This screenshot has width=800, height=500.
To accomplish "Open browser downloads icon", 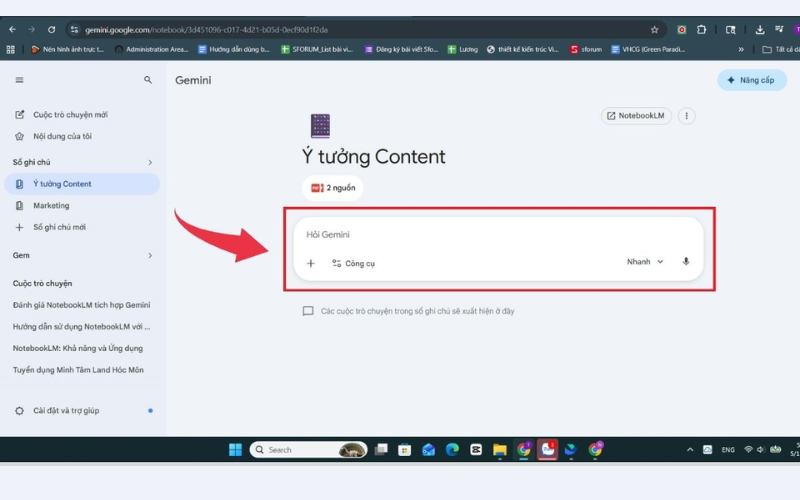I will 760,30.
